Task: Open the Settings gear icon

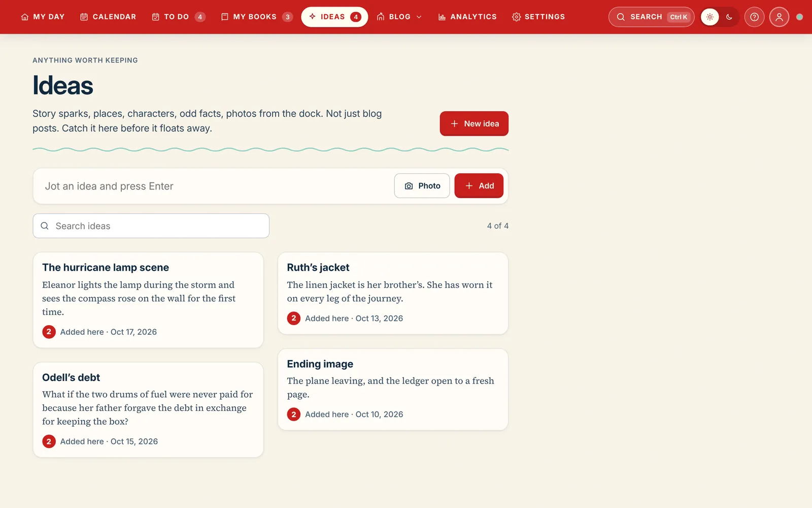Action: [516, 17]
